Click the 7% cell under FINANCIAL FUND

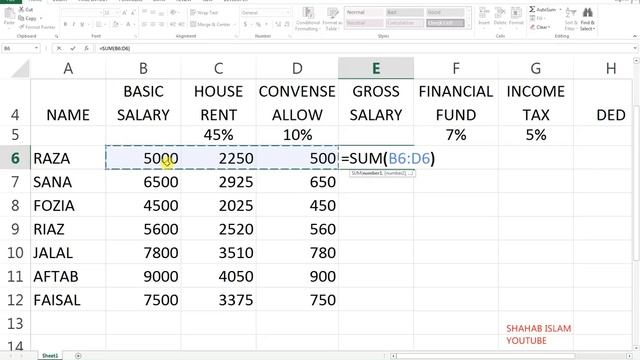pos(456,135)
